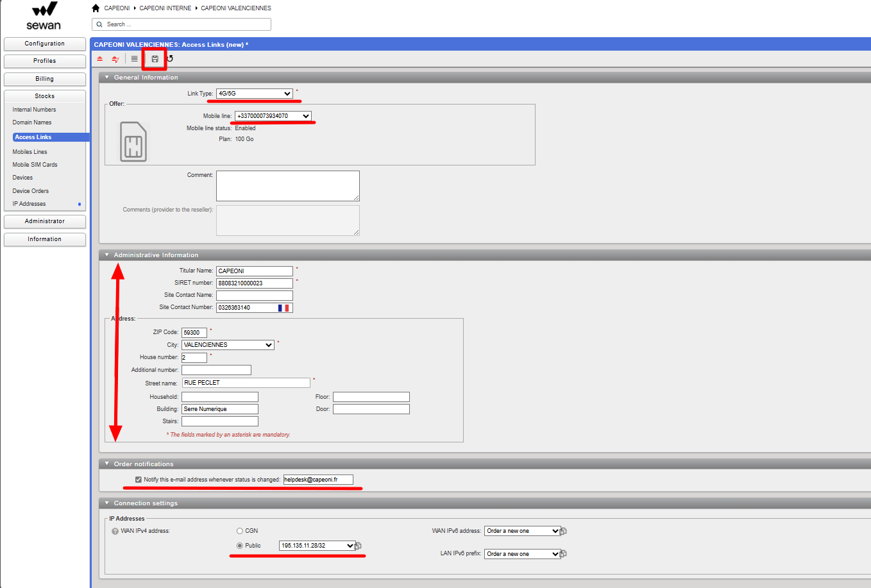Image resolution: width=871 pixels, height=588 pixels.
Task: Open the Public IPv4 address dropdown
Action: point(317,546)
